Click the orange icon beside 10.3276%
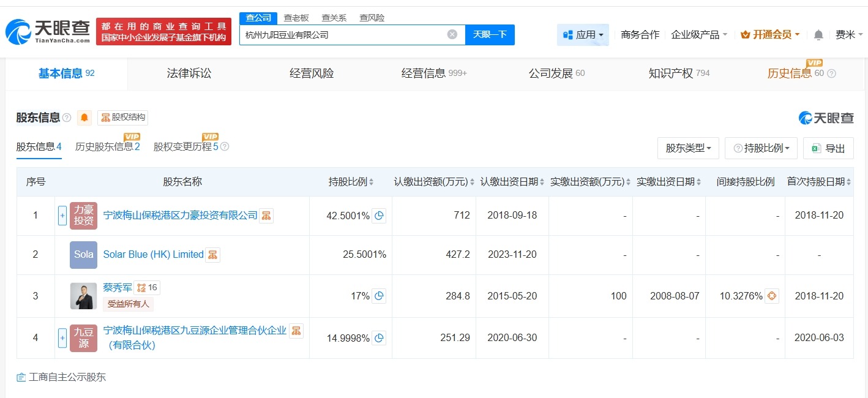The height and width of the screenshot is (398, 868). click(x=771, y=295)
